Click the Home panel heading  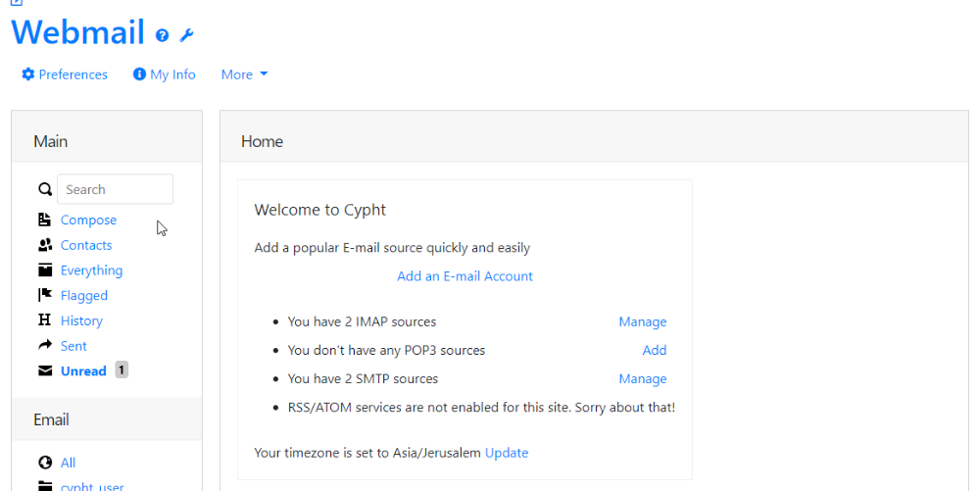coord(262,141)
